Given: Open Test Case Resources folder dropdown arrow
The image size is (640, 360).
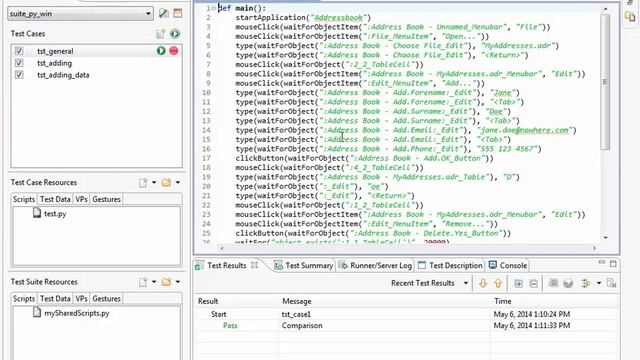Looking at the screenshot, I should click(178, 182).
